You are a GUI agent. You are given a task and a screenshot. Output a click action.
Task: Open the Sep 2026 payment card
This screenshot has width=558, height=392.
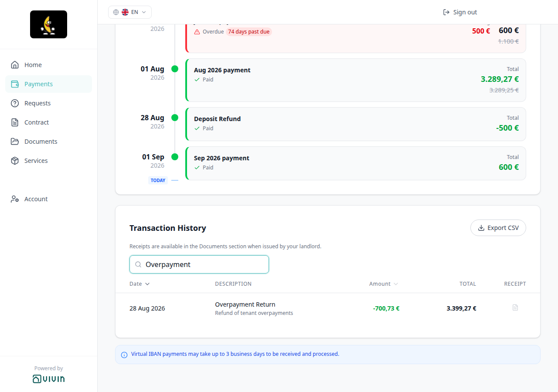[356, 163]
